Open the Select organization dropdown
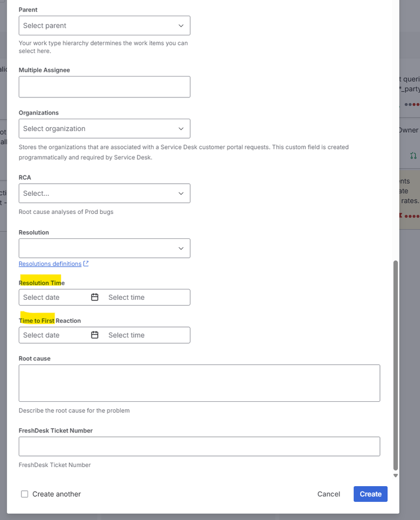 105,129
